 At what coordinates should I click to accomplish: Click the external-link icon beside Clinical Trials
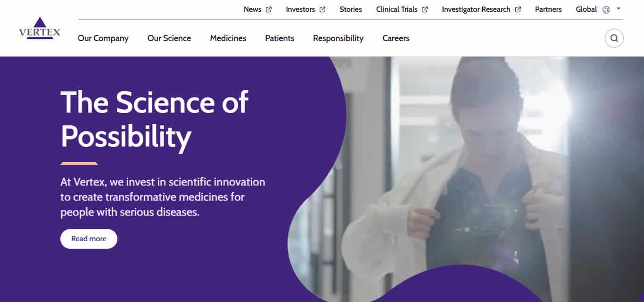[425, 9]
